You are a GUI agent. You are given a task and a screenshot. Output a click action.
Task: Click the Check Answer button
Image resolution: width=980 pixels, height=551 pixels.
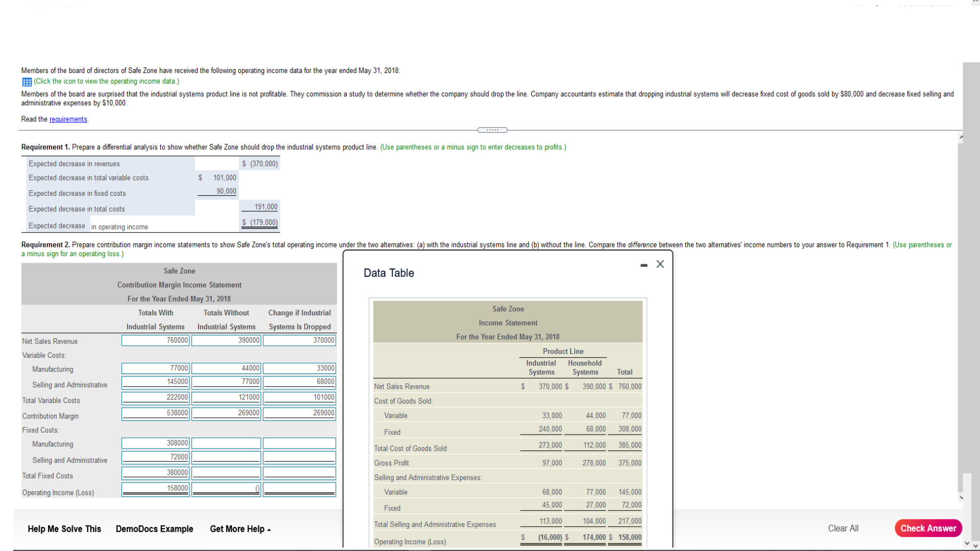pyautogui.click(x=927, y=528)
